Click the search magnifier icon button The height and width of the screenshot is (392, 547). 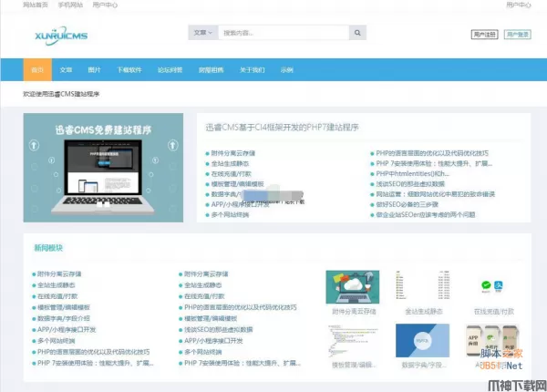357,33
